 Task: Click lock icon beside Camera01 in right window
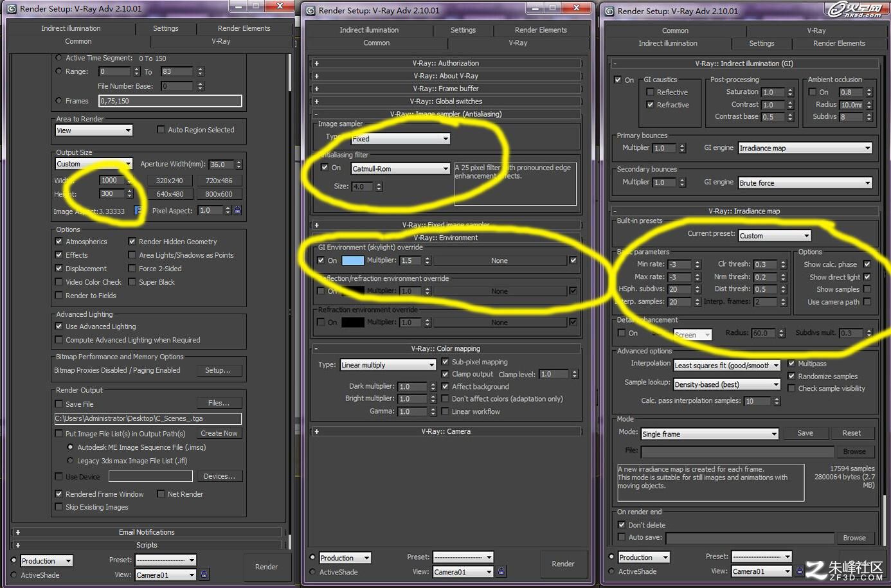pyautogui.click(x=800, y=571)
